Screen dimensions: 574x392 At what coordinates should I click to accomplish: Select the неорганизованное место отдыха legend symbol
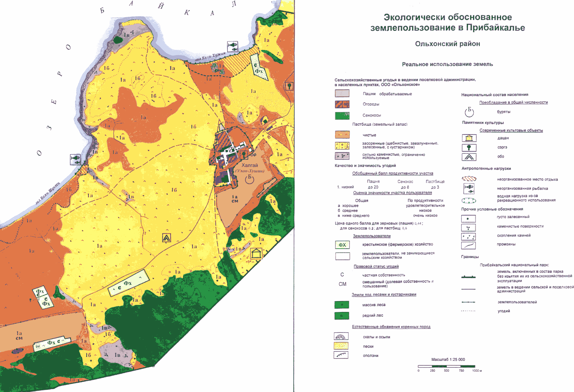point(469,179)
